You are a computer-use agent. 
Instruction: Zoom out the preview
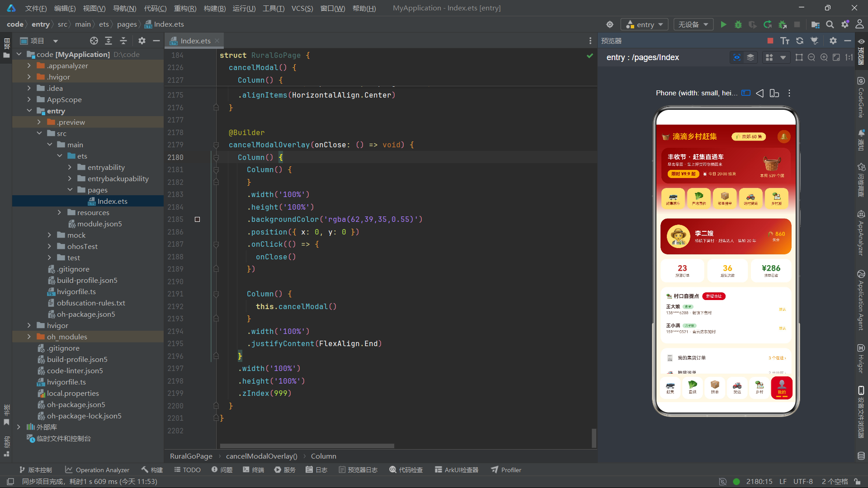(x=811, y=57)
